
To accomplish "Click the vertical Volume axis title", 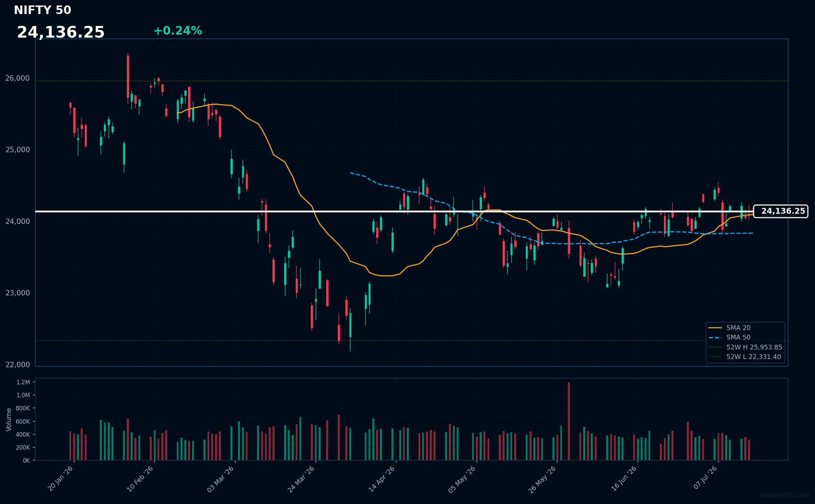I will 9,420.
